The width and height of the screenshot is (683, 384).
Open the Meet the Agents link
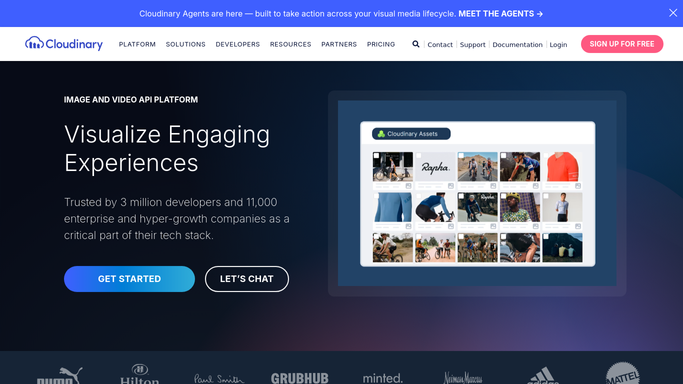(500, 14)
